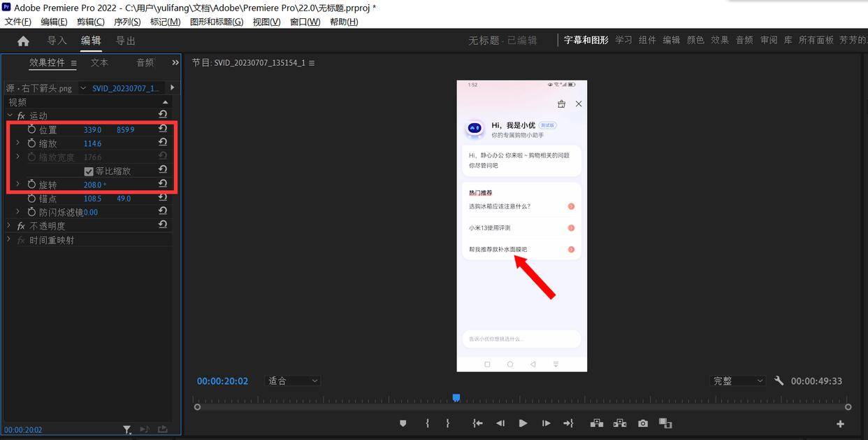The width and height of the screenshot is (868, 440).
Task: Click the Mark In button below the monitor
Action: (x=427, y=423)
